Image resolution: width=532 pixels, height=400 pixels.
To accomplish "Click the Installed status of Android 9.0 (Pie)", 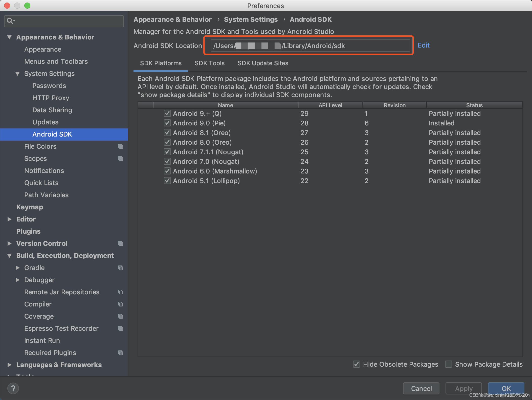I will pos(441,123).
